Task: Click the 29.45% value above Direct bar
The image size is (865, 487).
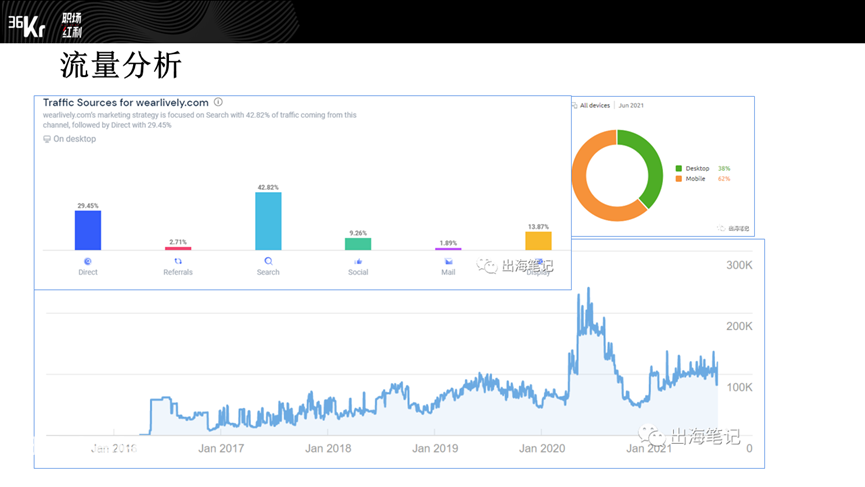Action: pos(88,206)
